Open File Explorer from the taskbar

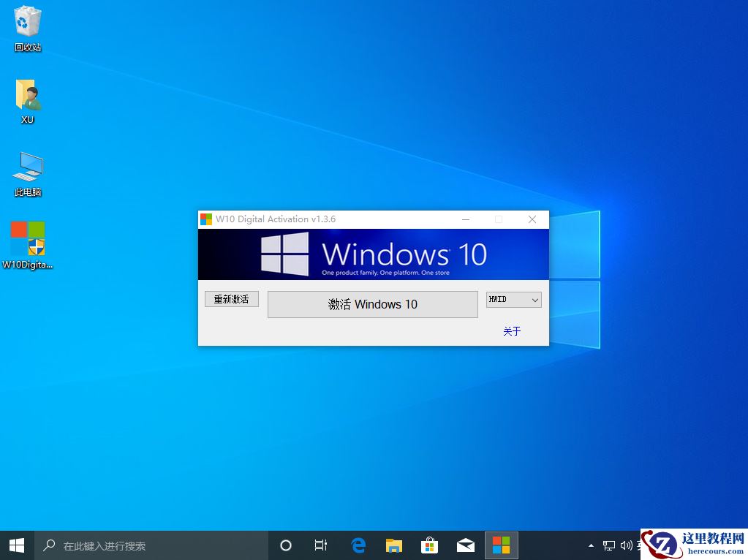pos(393,545)
